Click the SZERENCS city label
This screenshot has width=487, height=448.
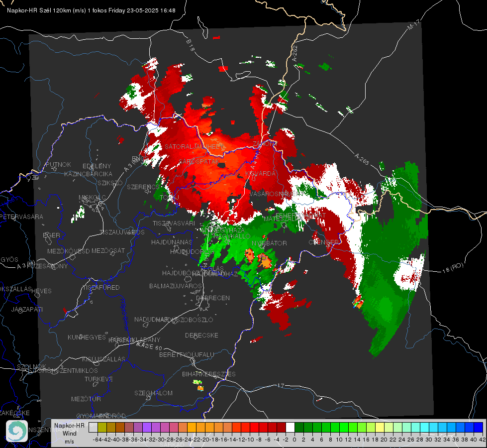143,187
